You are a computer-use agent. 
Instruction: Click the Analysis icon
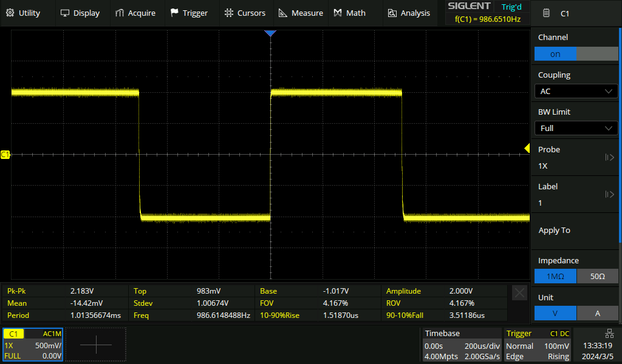(392, 13)
